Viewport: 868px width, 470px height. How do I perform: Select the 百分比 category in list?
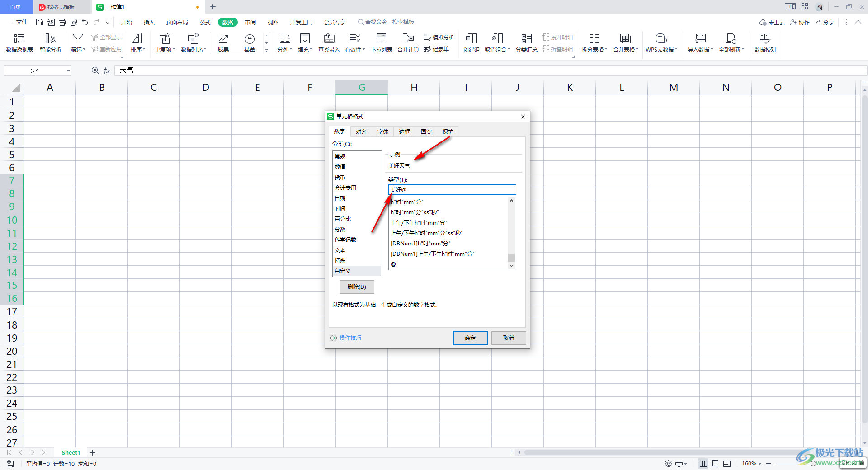357,219
